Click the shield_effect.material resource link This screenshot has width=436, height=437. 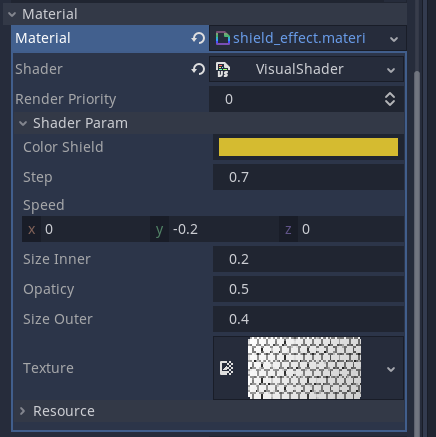pos(299,38)
